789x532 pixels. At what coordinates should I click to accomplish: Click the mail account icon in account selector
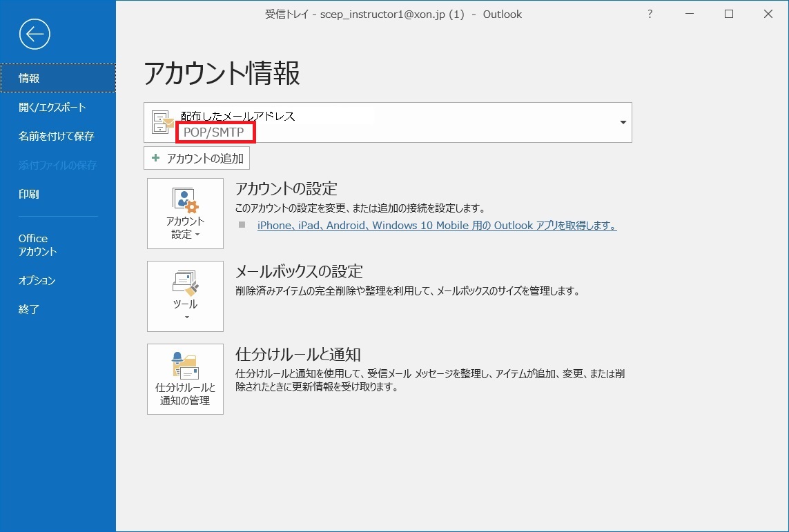point(163,123)
